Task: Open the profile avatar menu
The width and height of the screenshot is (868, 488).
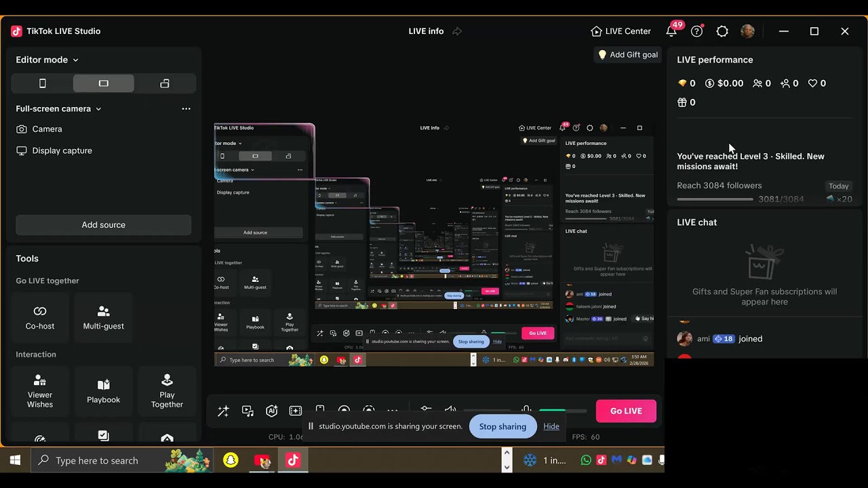Action: click(747, 31)
